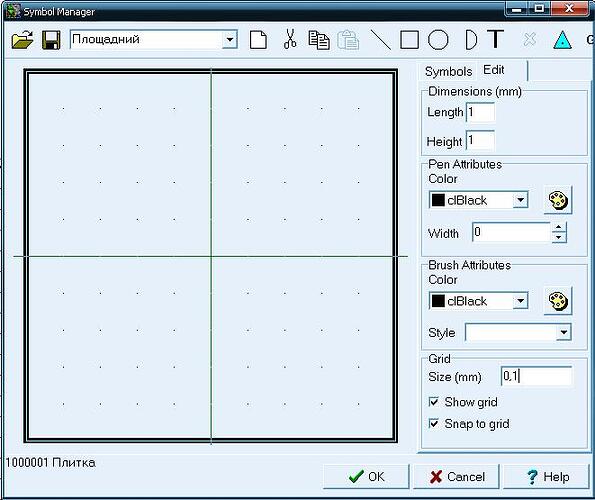Copy the selection using the copy icon
595x500 pixels.
click(319, 40)
